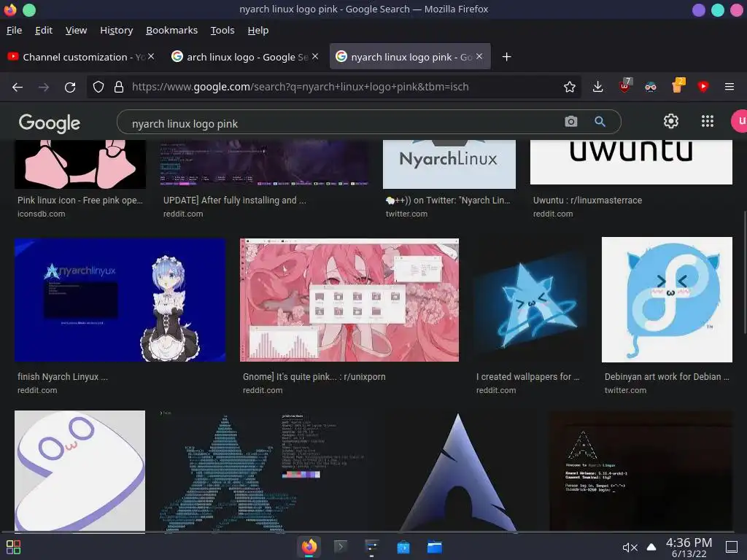Viewport: 747px width, 560px height.
Task: Open the tracking protection shield icon
Action: point(98,87)
